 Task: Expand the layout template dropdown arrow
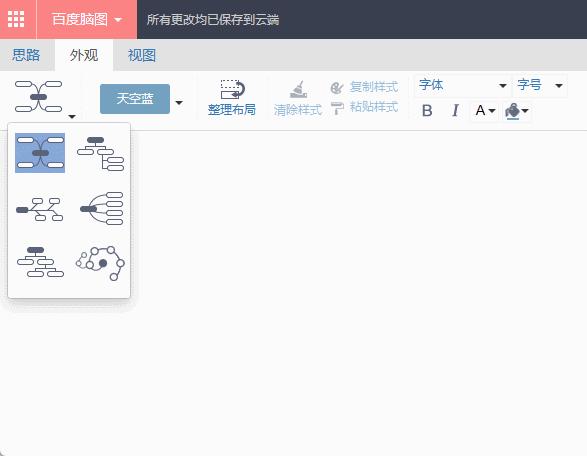pyautogui.click(x=72, y=116)
